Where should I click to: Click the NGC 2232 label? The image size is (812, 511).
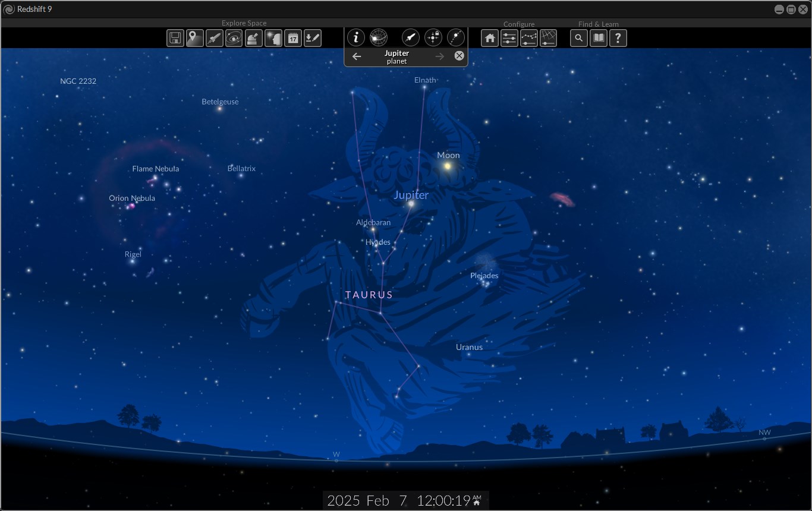(x=78, y=81)
